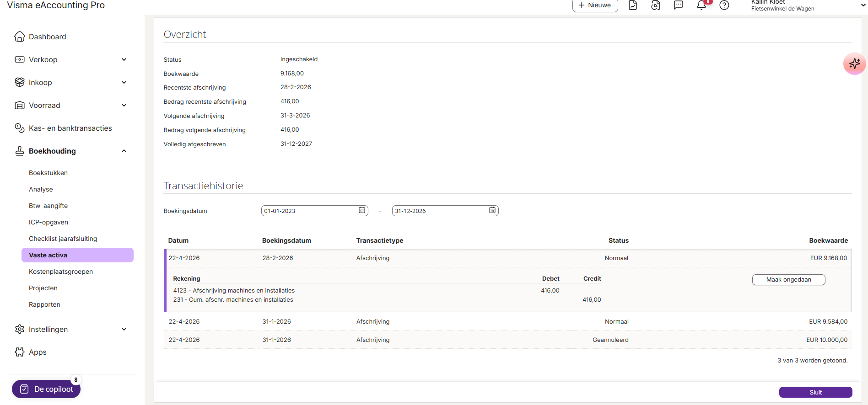
Task: Select Vaste activa in the sidebar
Action: click(x=77, y=255)
